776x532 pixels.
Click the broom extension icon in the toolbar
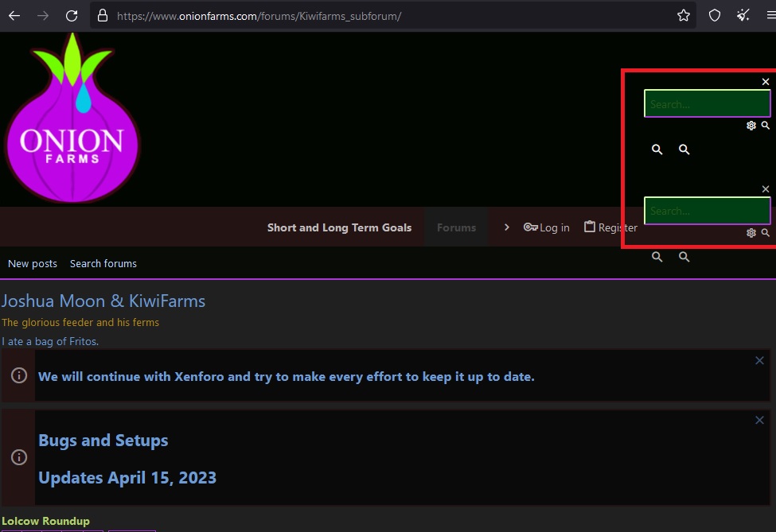point(743,15)
